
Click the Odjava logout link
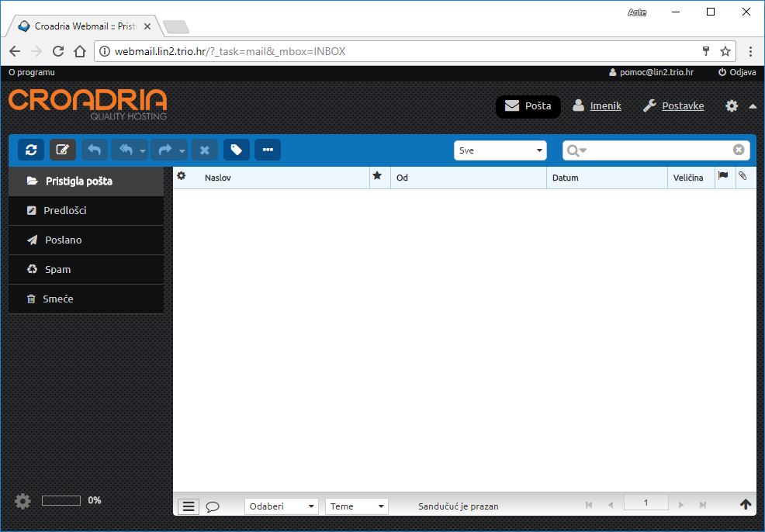[x=737, y=72]
